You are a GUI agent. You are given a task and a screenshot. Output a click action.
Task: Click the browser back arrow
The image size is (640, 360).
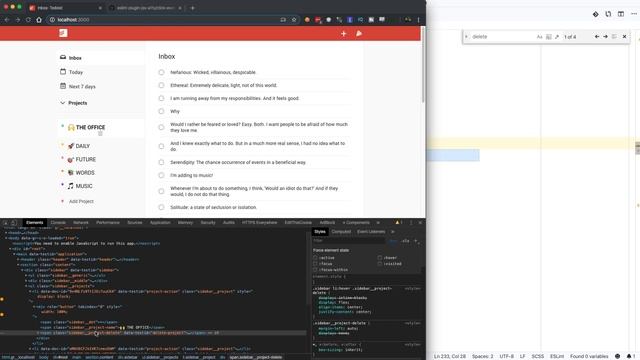tap(7, 20)
